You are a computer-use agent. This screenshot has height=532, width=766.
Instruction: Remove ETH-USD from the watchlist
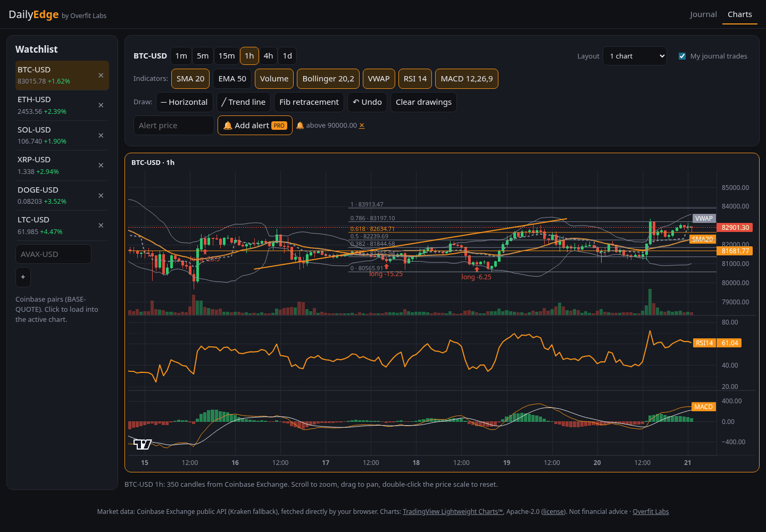coord(101,105)
